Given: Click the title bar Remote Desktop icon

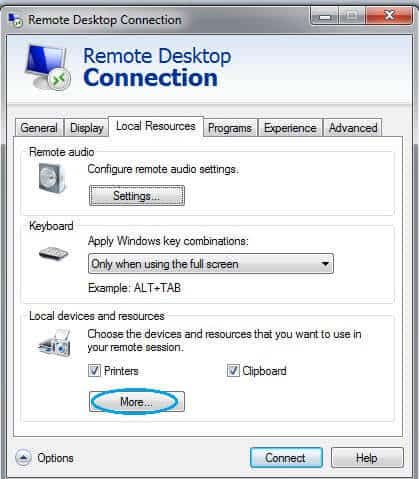Looking at the screenshot, I should point(15,20).
